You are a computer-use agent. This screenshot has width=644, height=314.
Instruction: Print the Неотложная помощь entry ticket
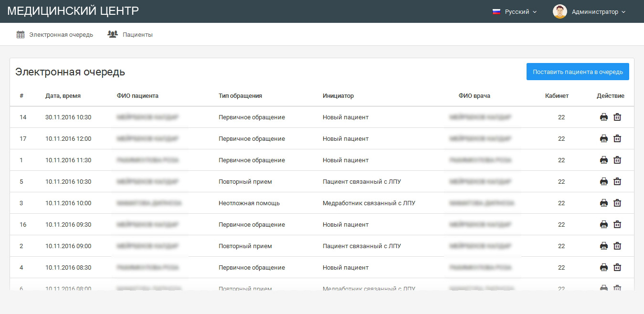tap(603, 203)
